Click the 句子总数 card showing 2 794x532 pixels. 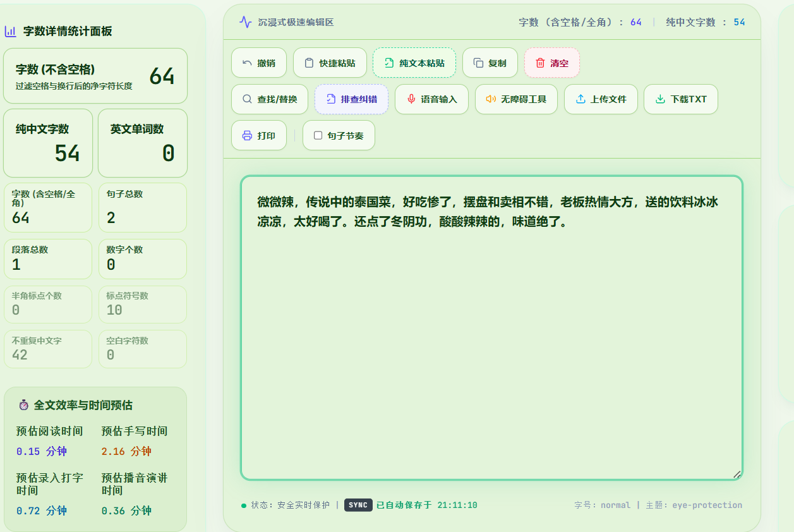143,208
